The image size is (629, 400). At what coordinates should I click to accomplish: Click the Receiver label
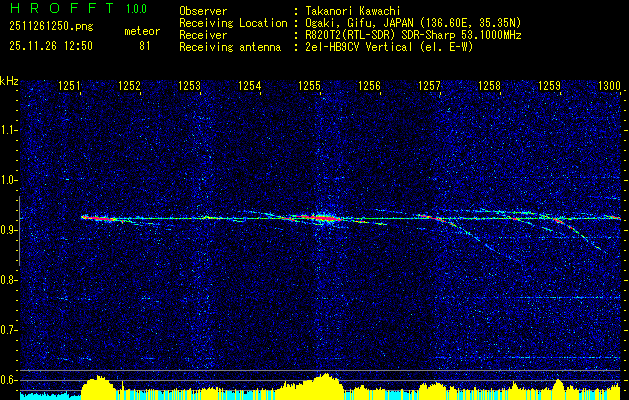203,35
